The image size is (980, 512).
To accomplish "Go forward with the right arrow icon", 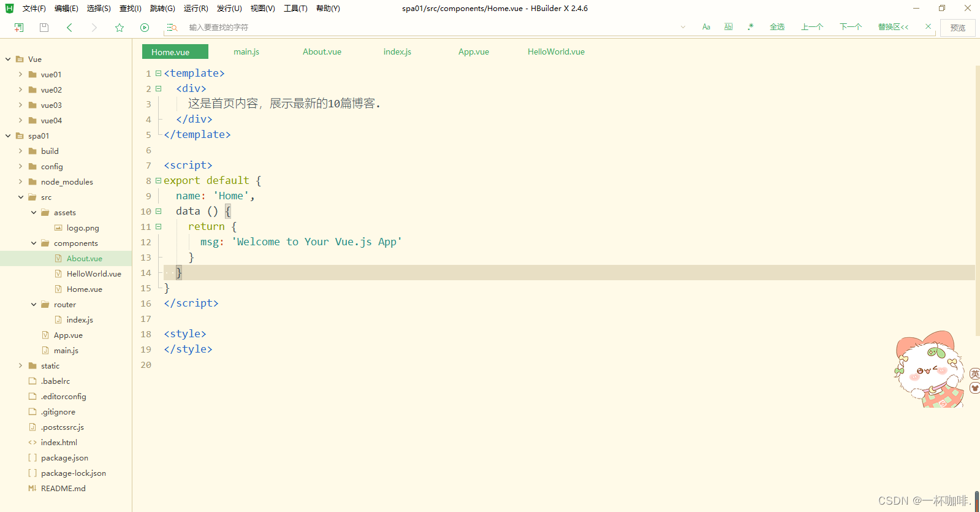I will click(x=94, y=28).
